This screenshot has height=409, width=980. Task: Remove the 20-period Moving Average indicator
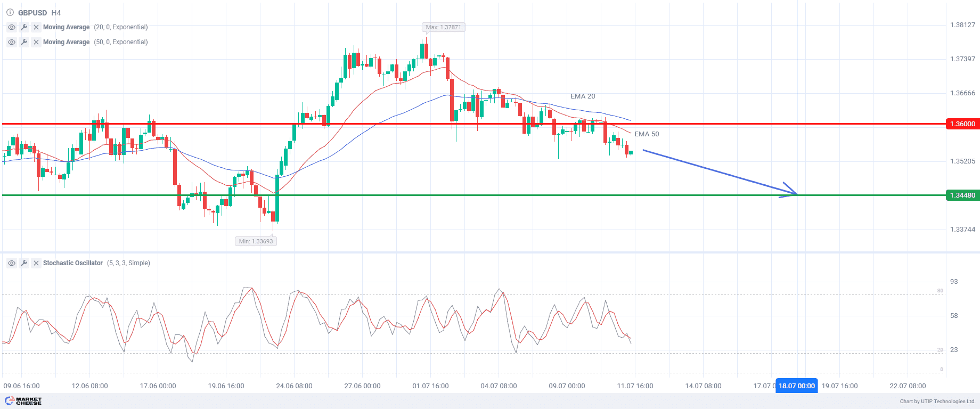pos(36,27)
